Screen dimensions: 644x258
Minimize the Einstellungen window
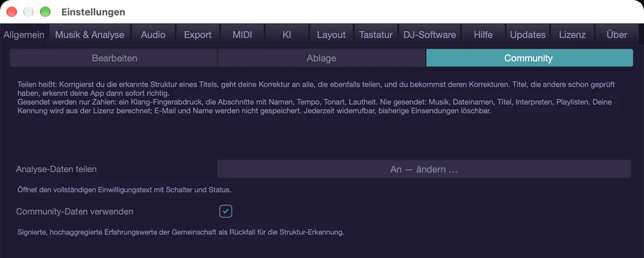tap(28, 12)
